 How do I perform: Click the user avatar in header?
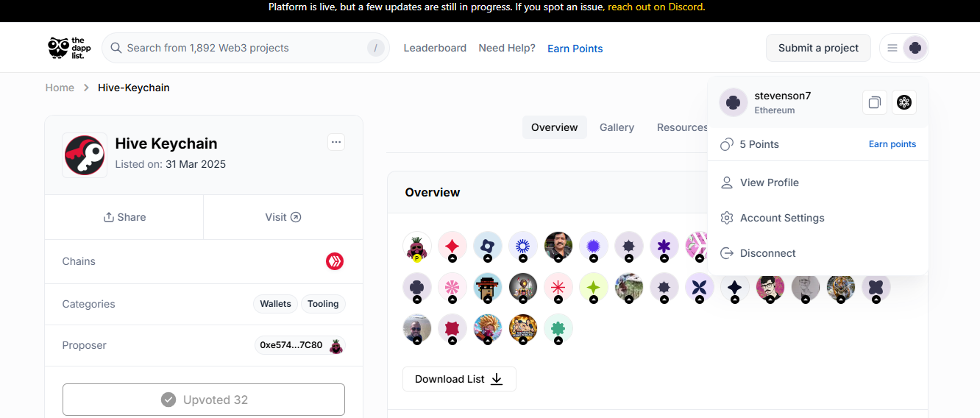pyautogui.click(x=915, y=48)
